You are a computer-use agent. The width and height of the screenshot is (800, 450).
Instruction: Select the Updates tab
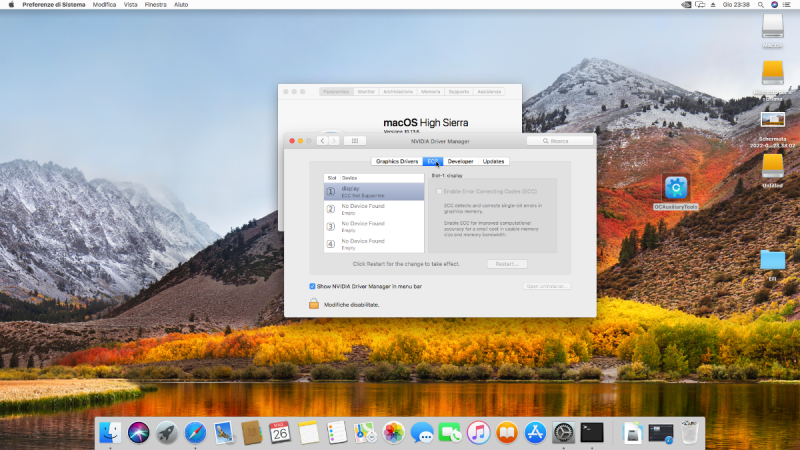[x=493, y=161]
